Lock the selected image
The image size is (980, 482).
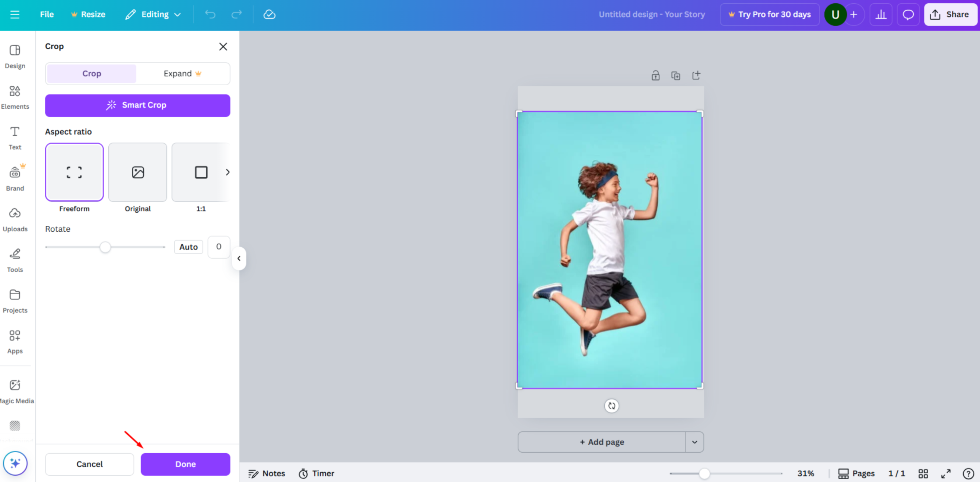point(655,75)
